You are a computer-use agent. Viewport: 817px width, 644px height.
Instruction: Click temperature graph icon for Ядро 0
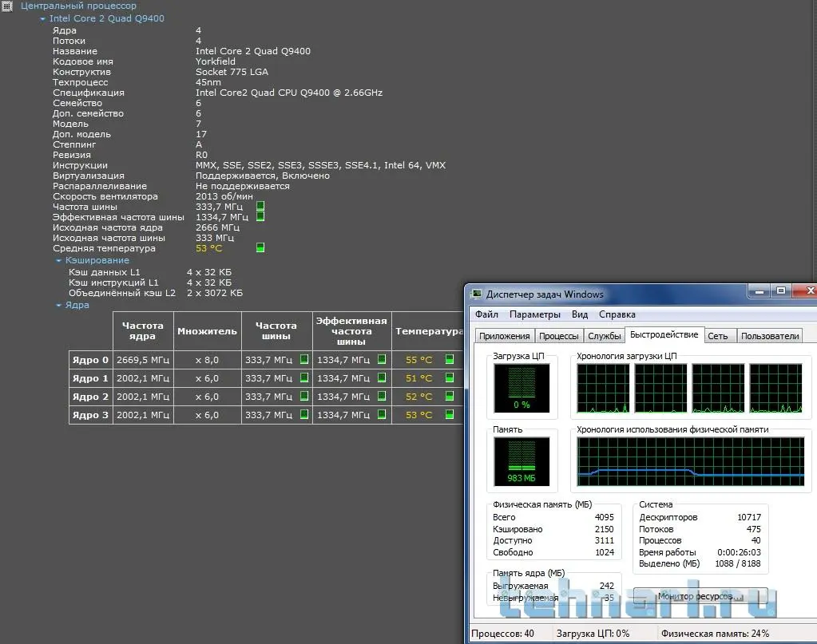pos(450,360)
